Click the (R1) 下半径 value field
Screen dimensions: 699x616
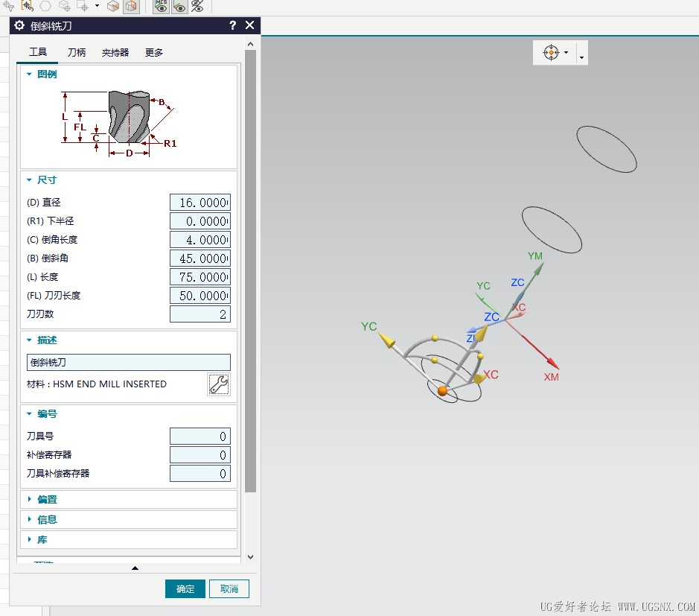click(x=200, y=221)
